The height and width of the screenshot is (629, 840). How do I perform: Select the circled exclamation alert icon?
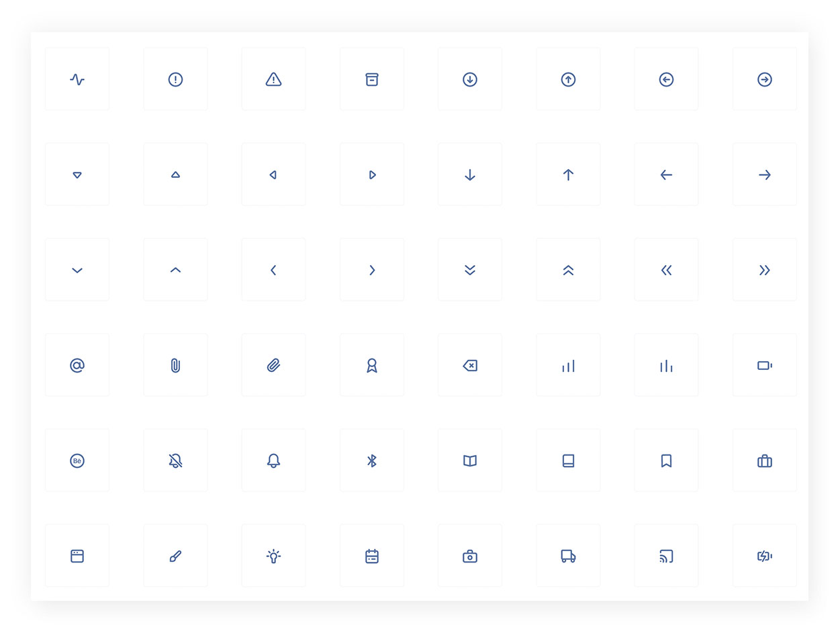pos(175,79)
